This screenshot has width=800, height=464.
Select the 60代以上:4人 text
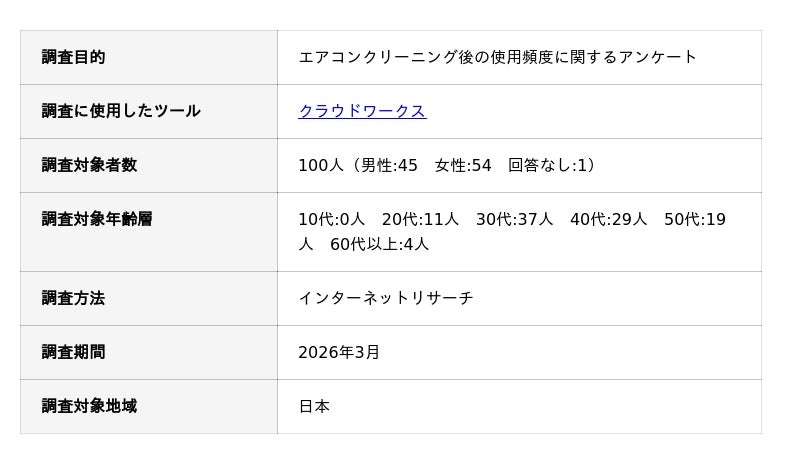pyautogui.click(x=379, y=244)
